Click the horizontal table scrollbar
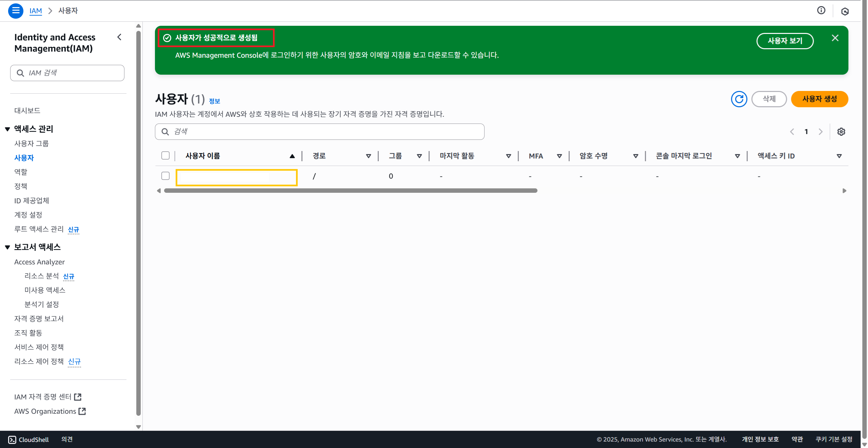This screenshot has width=868, height=448. (x=351, y=191)
